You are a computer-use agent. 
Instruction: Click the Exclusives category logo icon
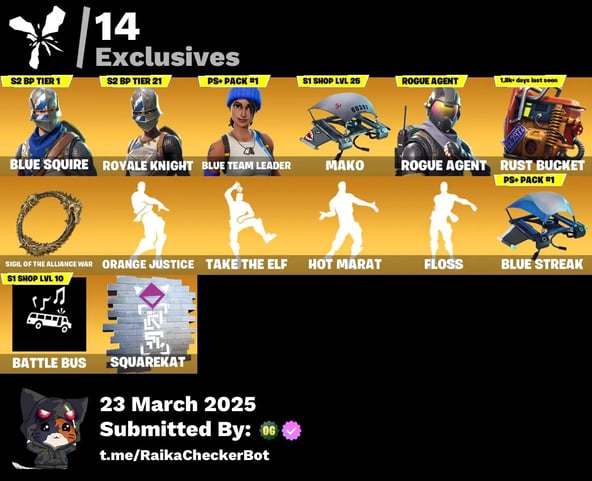pyautogui.click(x=37, y=37)
